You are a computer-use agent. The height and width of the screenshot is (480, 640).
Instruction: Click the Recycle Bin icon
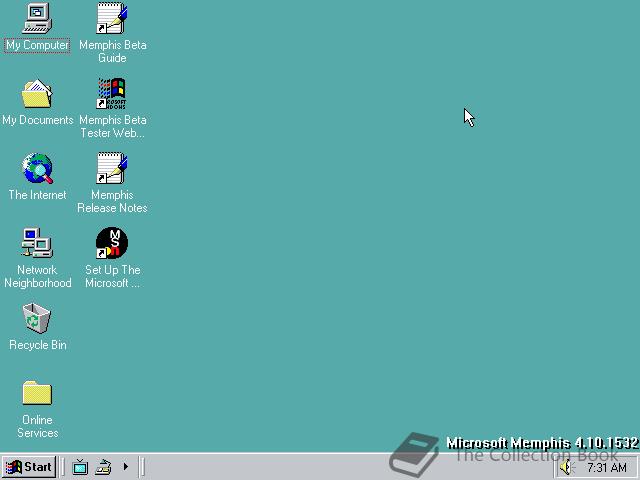(x=37, y=318)
